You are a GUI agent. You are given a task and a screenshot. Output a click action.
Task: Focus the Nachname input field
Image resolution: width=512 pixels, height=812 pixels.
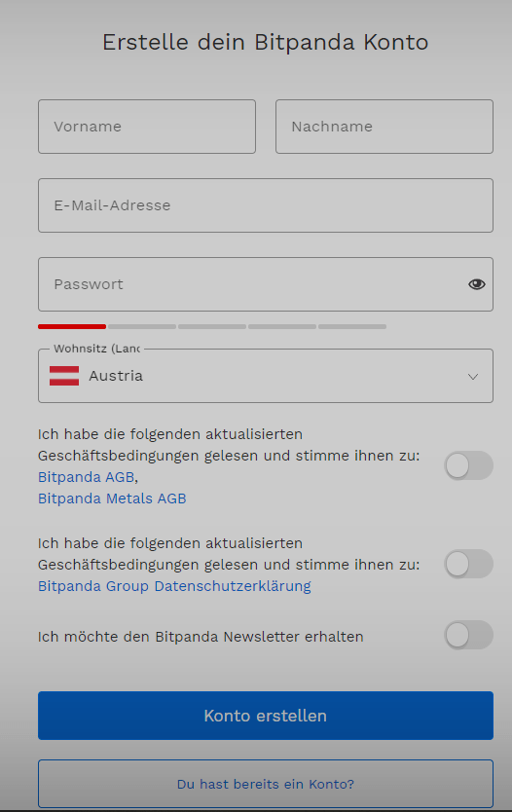tap(384, 127)
